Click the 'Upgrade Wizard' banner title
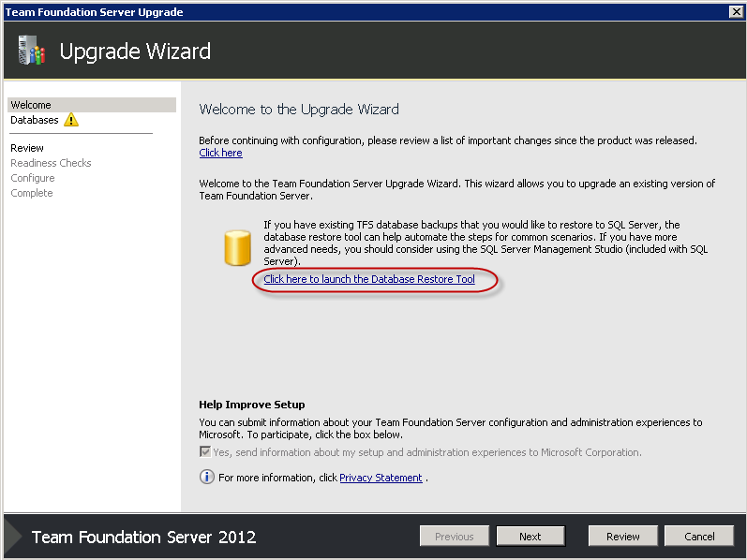Image resolution: width=747 pixels, height=560 pixels. (135, 52)
